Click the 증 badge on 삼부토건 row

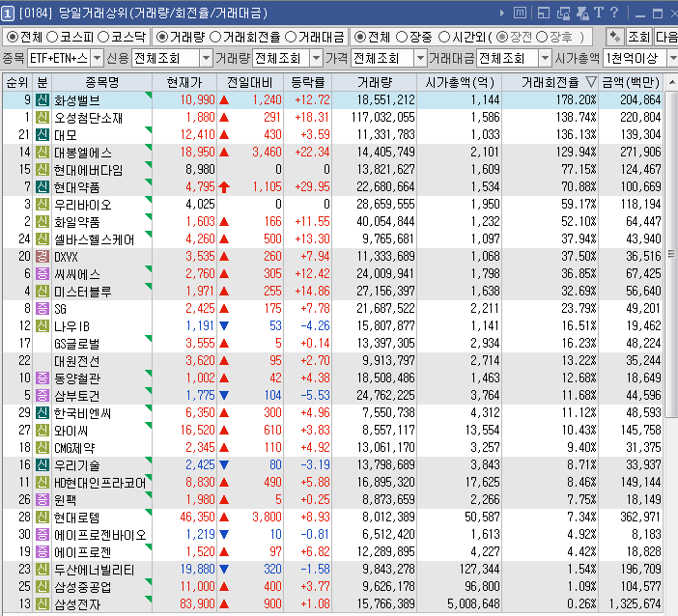point(42,395)
